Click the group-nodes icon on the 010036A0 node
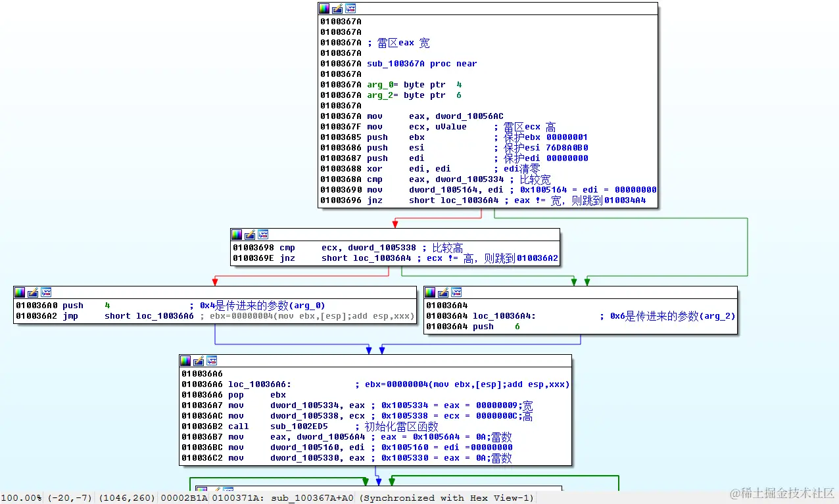The height and width of the screenshot is (504, 839). (x=46, y=292)
